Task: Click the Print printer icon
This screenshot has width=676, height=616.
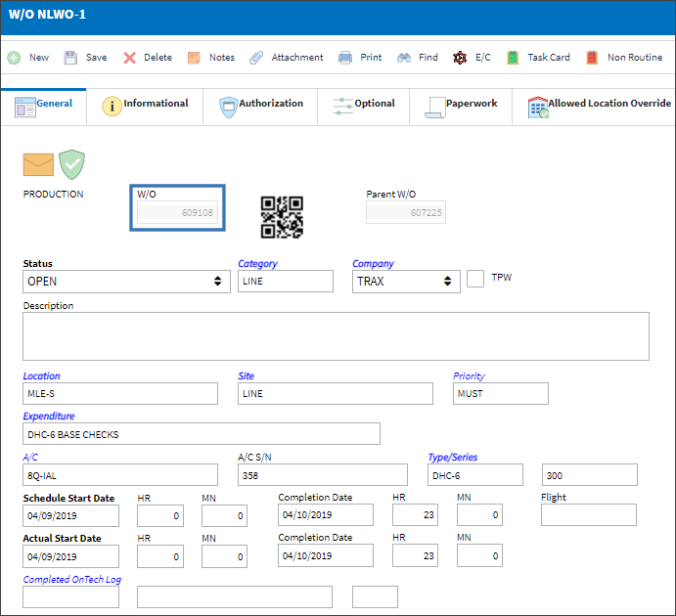Action: coord(345,58)
